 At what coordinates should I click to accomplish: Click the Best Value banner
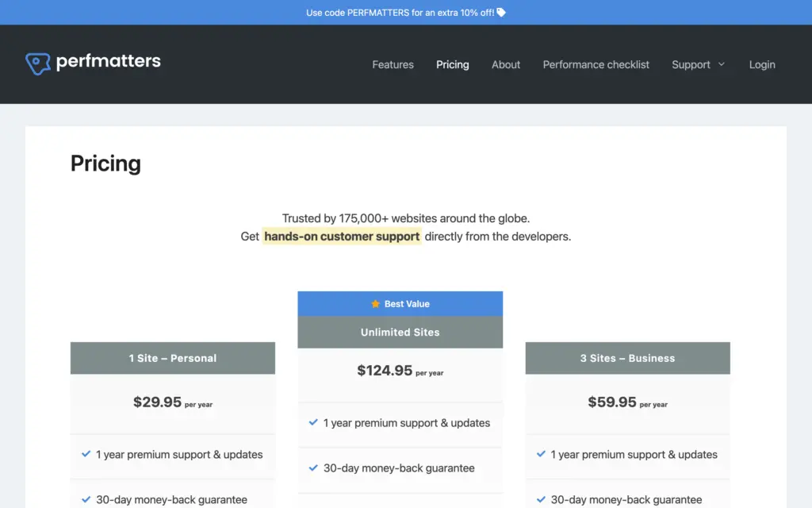point(400,304)
